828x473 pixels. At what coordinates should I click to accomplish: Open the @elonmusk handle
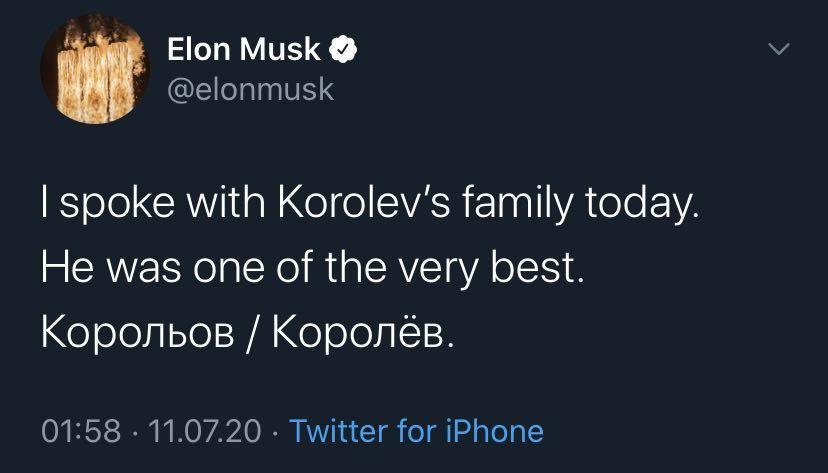246,89
